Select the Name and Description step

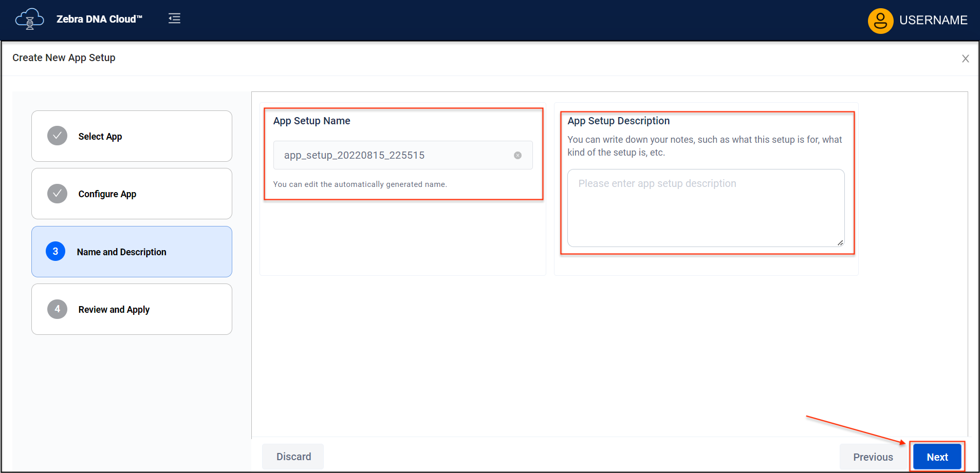(121, 252)
